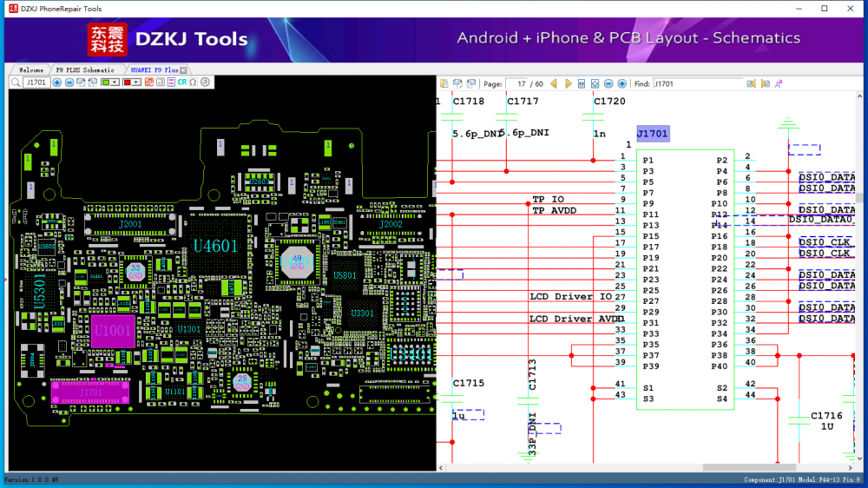Screen dimensions: 868x488
Task: Go to the previous schematic page arrow
Action: coord(555,84)
